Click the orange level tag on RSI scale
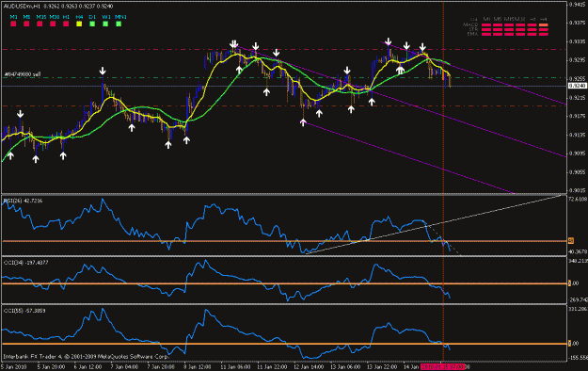 point(571,241)
